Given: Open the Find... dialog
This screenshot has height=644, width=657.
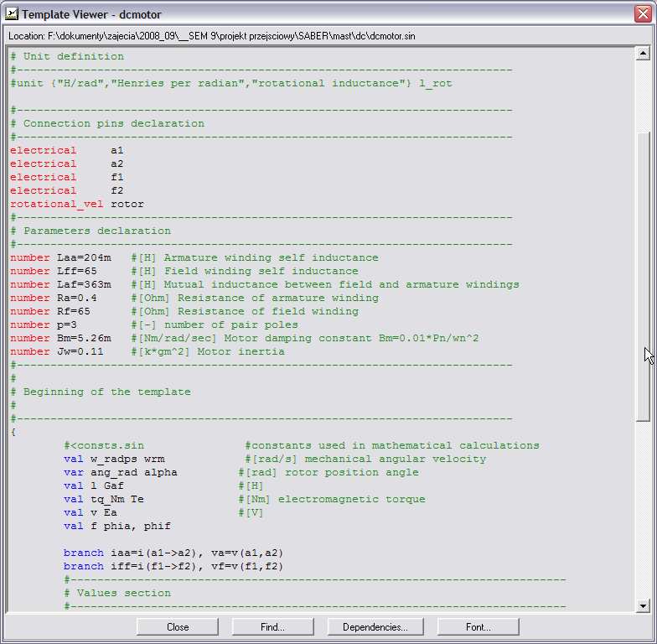Looking at the screenshot, I should (x=272, y=627).
